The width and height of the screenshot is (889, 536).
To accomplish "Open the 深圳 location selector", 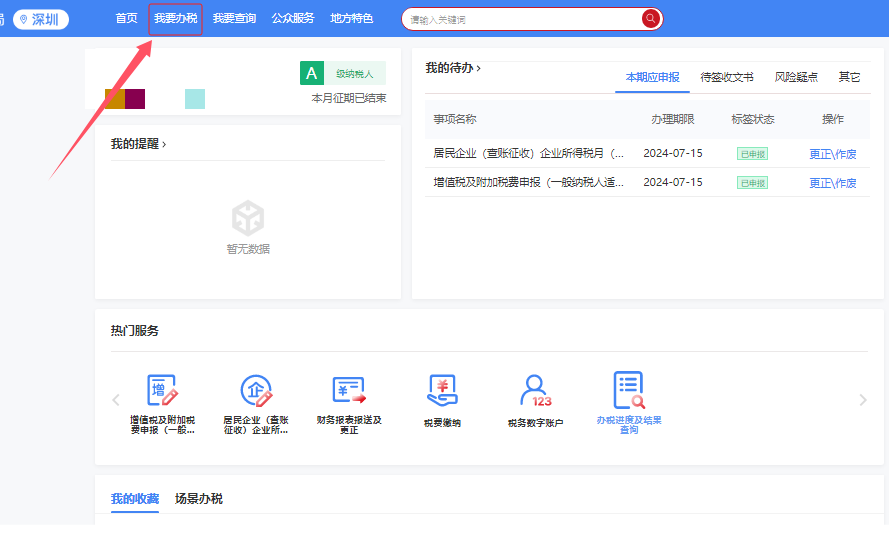I will (41, 19).
